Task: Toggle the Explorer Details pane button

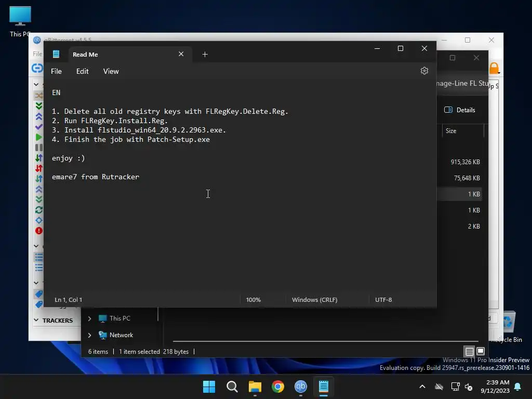Action: click(460, 110)
